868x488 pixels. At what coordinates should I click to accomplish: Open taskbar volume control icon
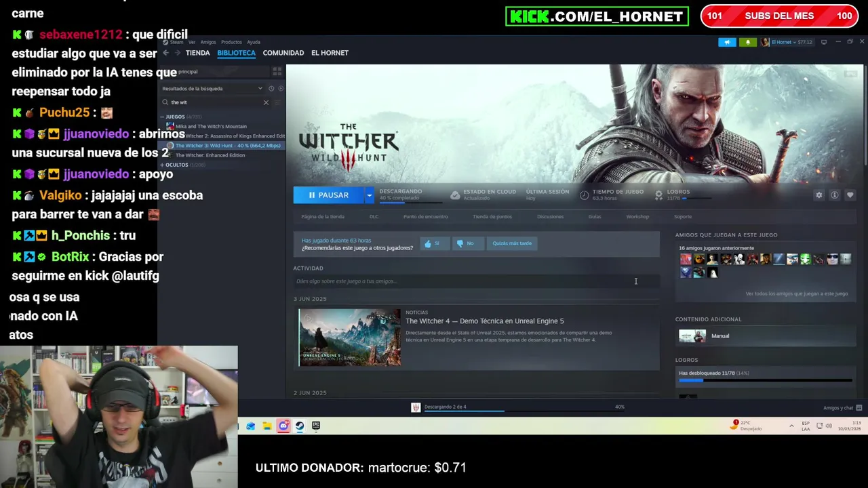[829, 426]
